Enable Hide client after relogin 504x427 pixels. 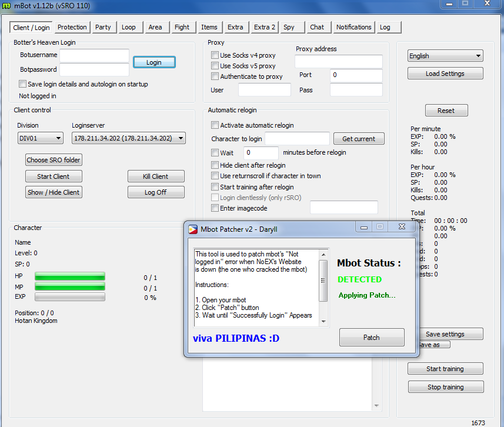(215, 165)
